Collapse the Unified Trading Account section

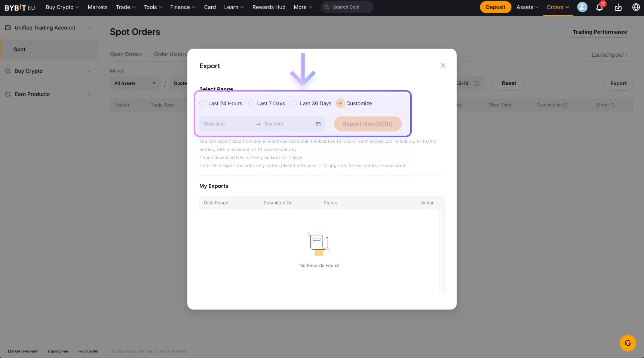pos(89,28)
